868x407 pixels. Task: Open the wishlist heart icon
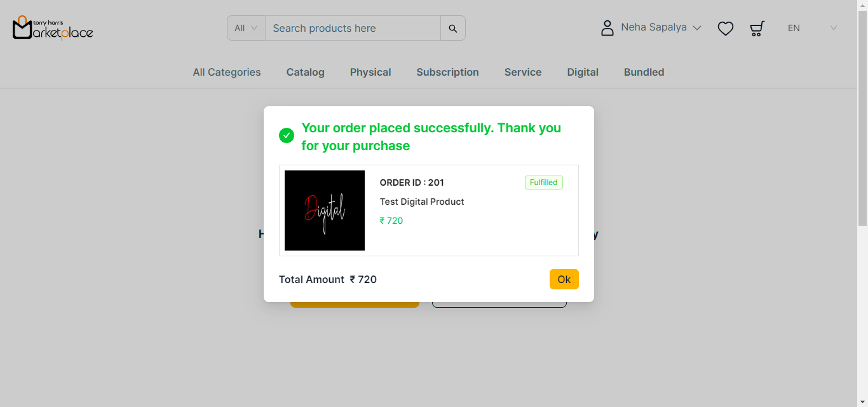click(726, 29)
